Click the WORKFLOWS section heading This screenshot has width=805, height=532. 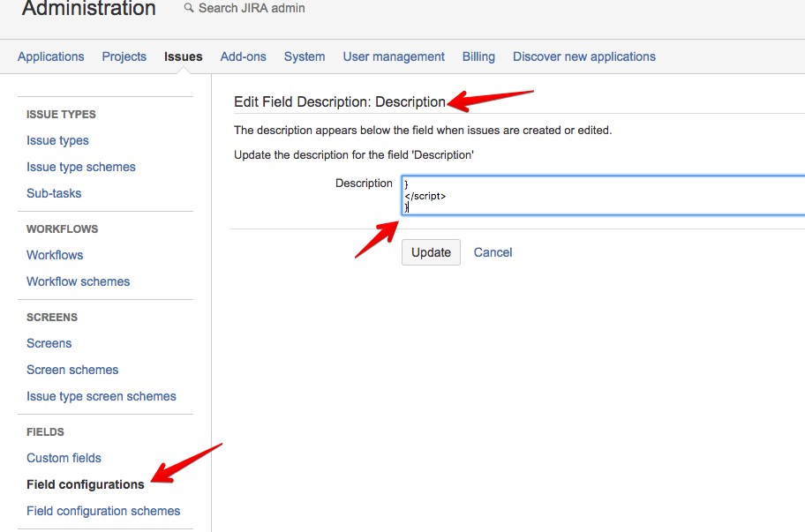point(62,229)
